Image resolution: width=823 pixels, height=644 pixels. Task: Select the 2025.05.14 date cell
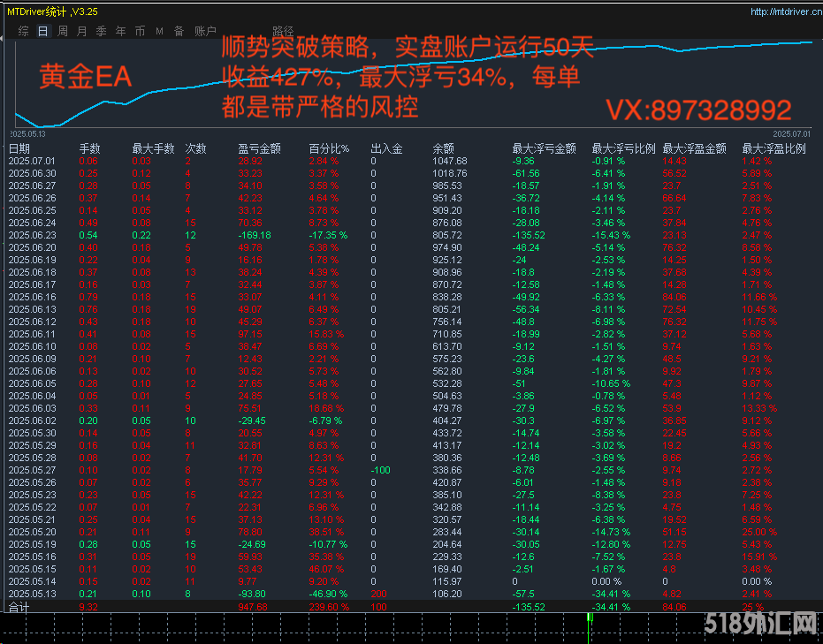(32, 581)
